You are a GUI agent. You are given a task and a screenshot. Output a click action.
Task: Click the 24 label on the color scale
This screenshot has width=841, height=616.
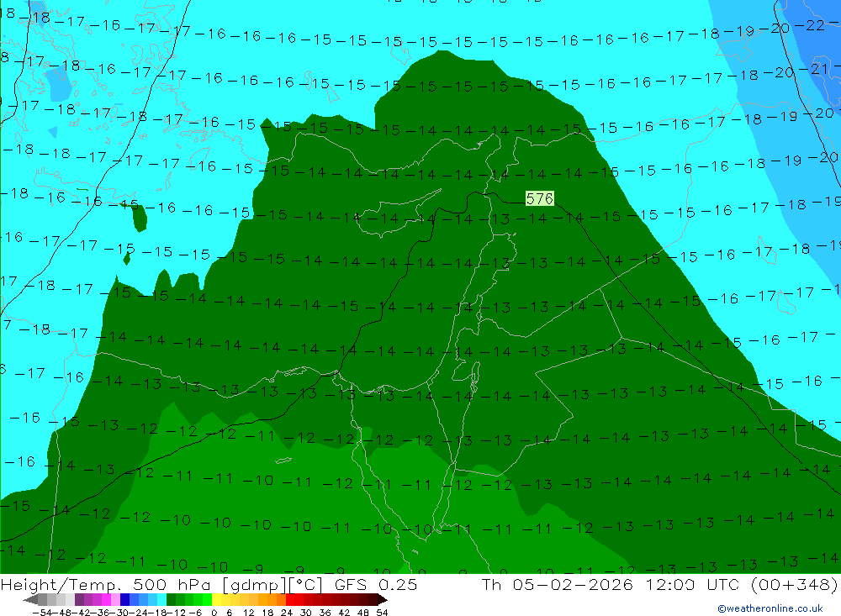click(x=287, y=613)
